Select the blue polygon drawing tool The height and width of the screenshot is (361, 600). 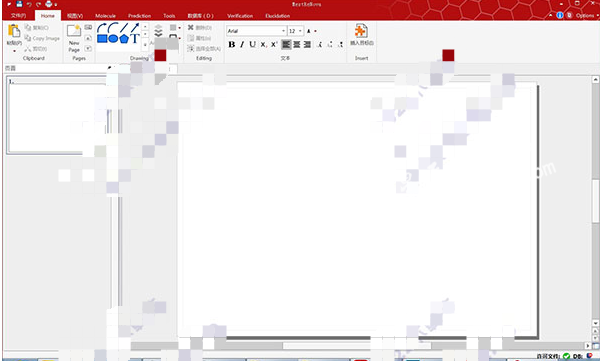tap(124, 39)
